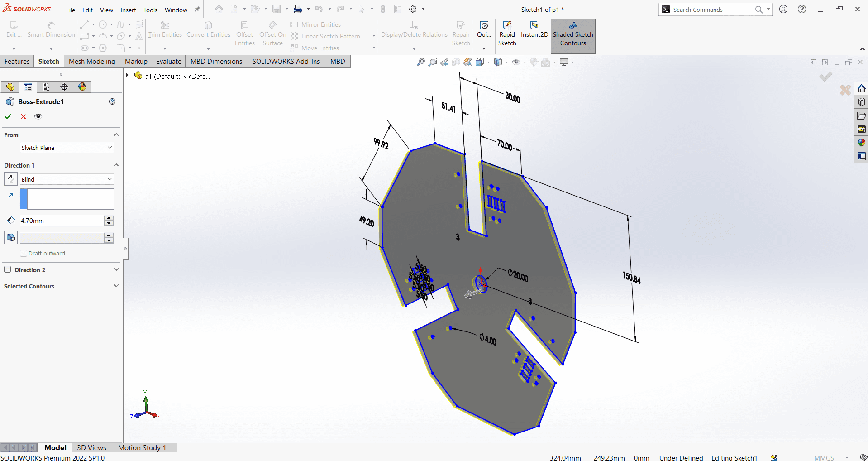The height and width of the screenshot is (461, 868).
Task: Click the Print icon in top toolbar
Action: coord(298,9)
